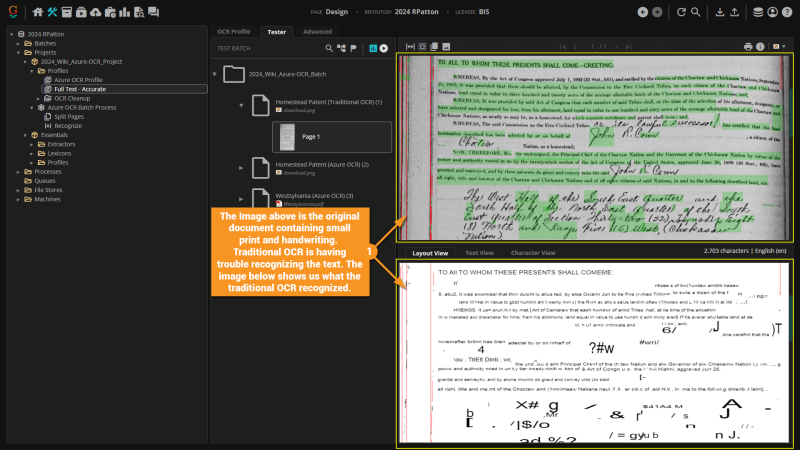Open the Home page icon

pos(38,12)
